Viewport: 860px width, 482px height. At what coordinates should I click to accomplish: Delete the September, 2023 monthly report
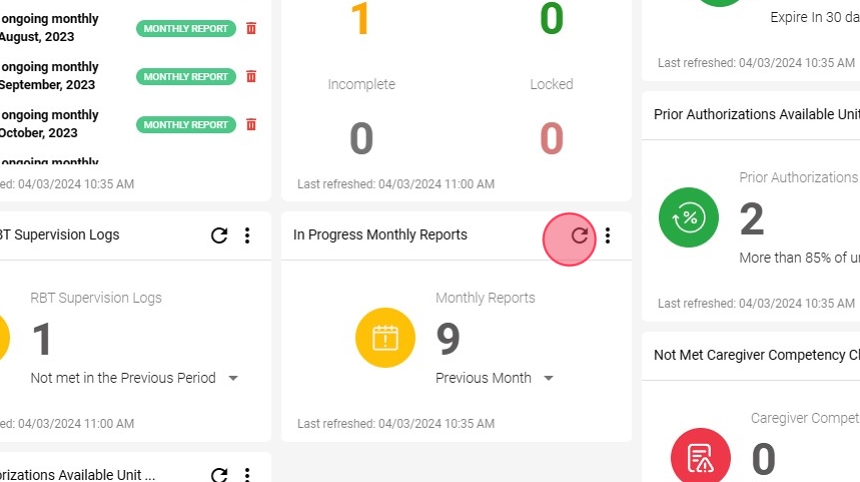[251, 76]
